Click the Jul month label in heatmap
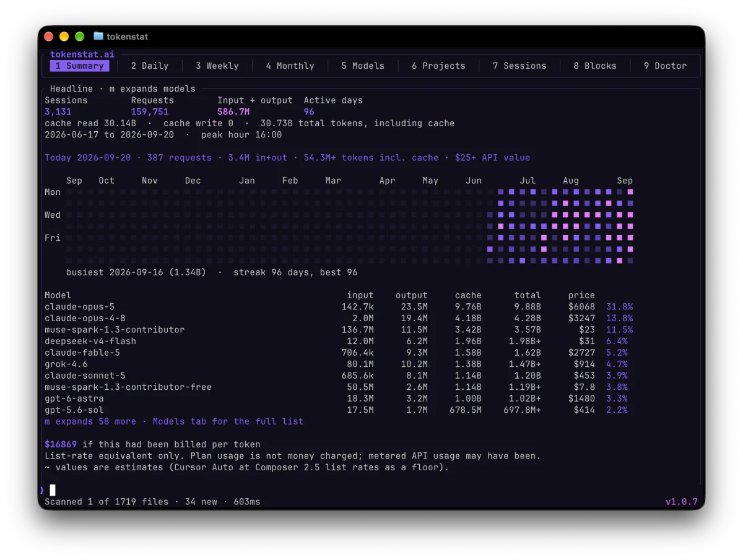The width and height of the screenshot is (743, 560). pyautogui.click(x=528, y=181)
